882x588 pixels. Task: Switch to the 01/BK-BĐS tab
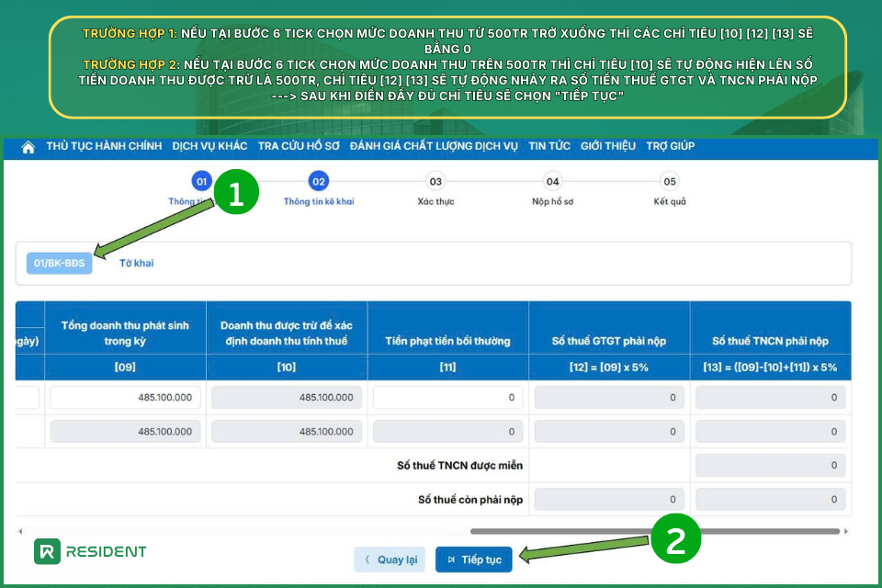click(x=60, y=264)
